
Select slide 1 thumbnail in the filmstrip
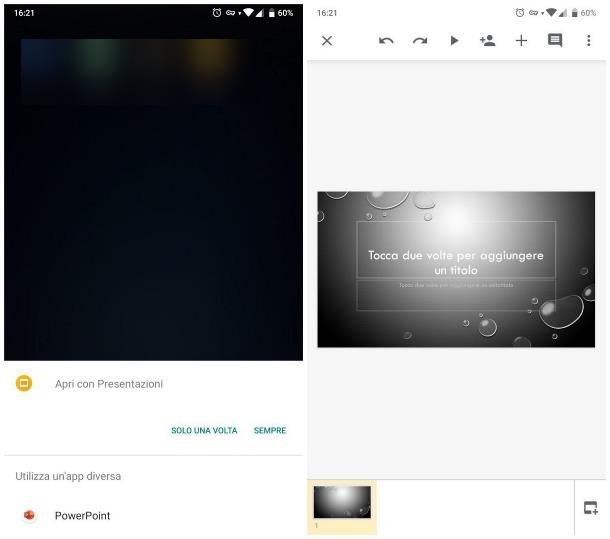(342, 502)
